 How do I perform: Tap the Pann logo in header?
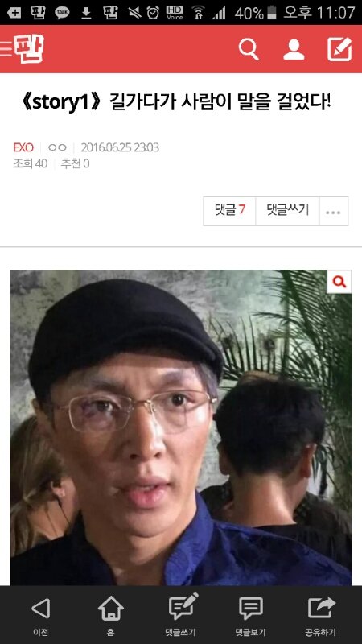pos(28,49)
